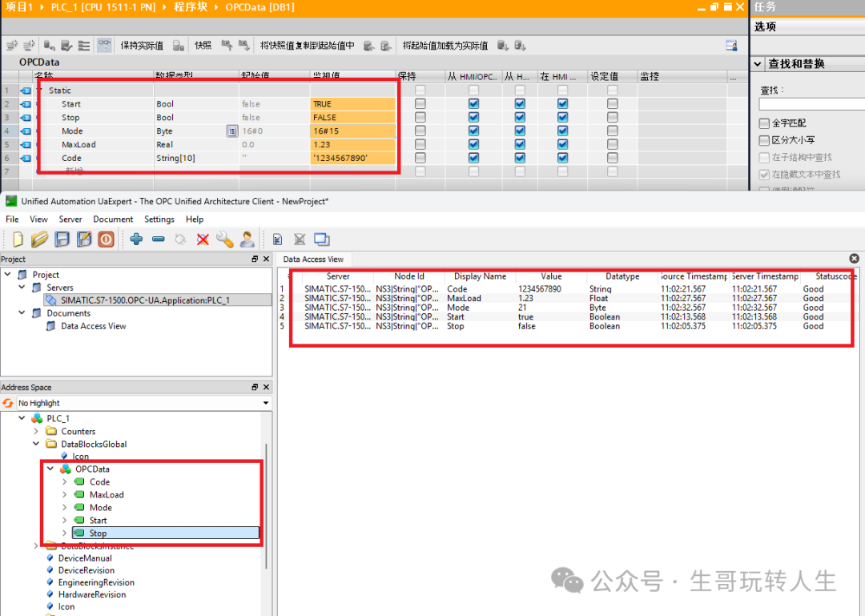Click refresh icon beside No Highlight
Screen dimensions: 865x616
[x=8, y=403]
